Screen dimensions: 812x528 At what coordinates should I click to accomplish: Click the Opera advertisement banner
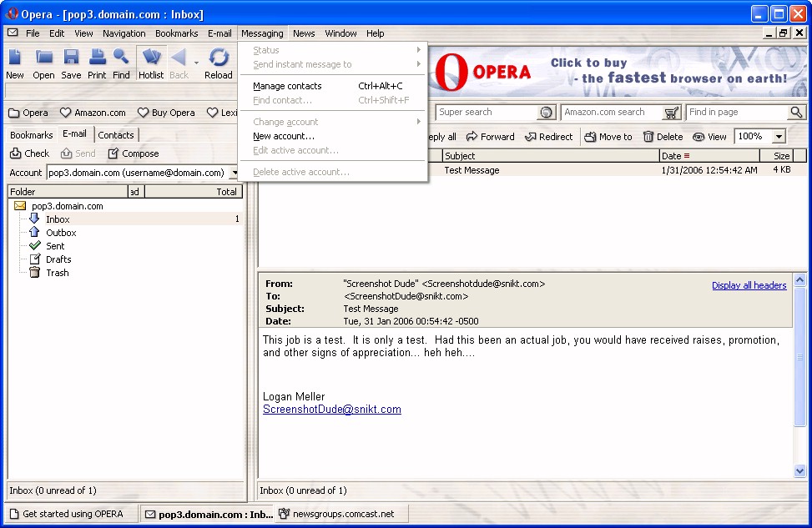[618, 72]
